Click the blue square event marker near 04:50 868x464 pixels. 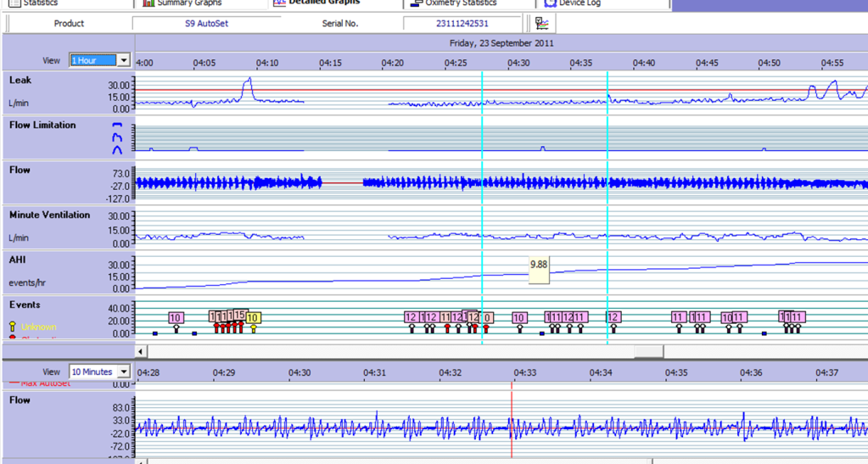pos(764,333)
